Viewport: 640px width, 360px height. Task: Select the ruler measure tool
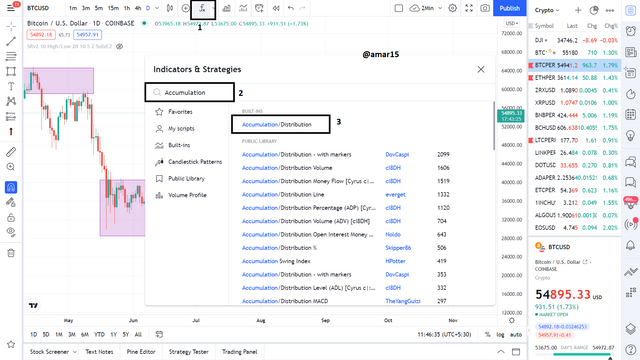[x=11, y=152]
